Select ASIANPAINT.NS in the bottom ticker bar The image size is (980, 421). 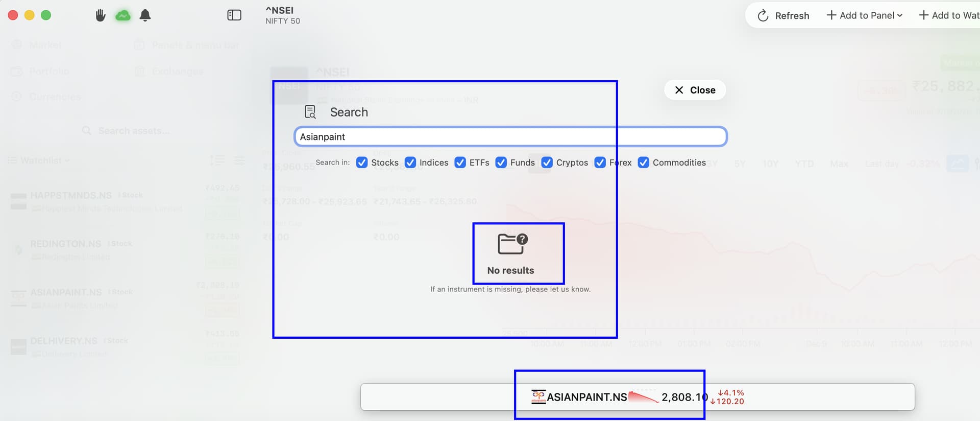586,397
